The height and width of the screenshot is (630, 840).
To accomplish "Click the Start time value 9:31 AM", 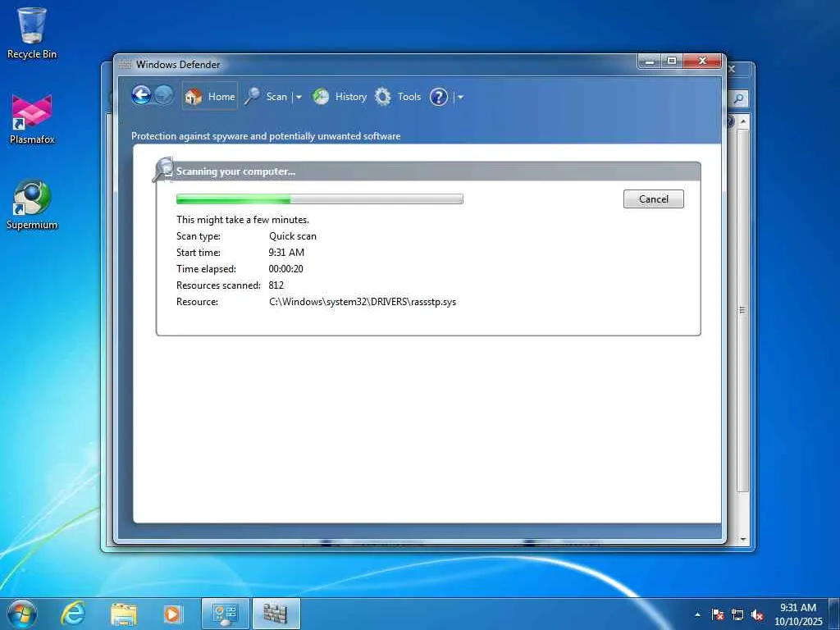I will pos(286,253).
